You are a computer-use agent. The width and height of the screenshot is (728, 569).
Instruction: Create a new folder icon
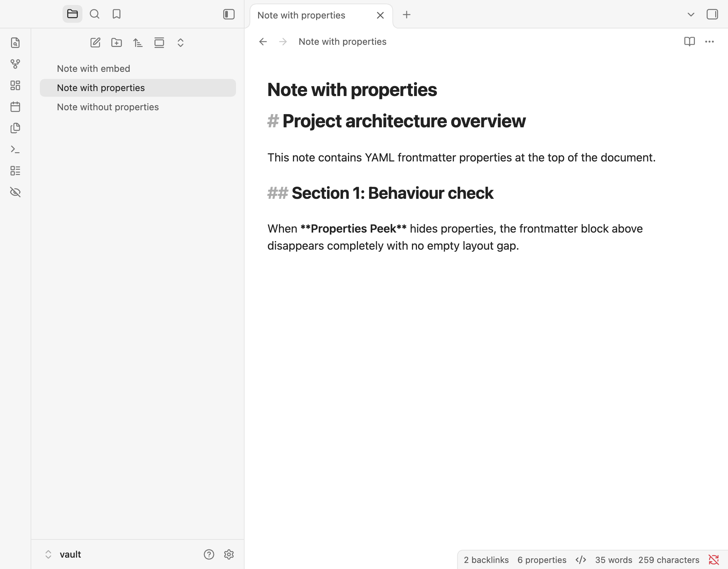pyautogui.click(x=117, y=43)
